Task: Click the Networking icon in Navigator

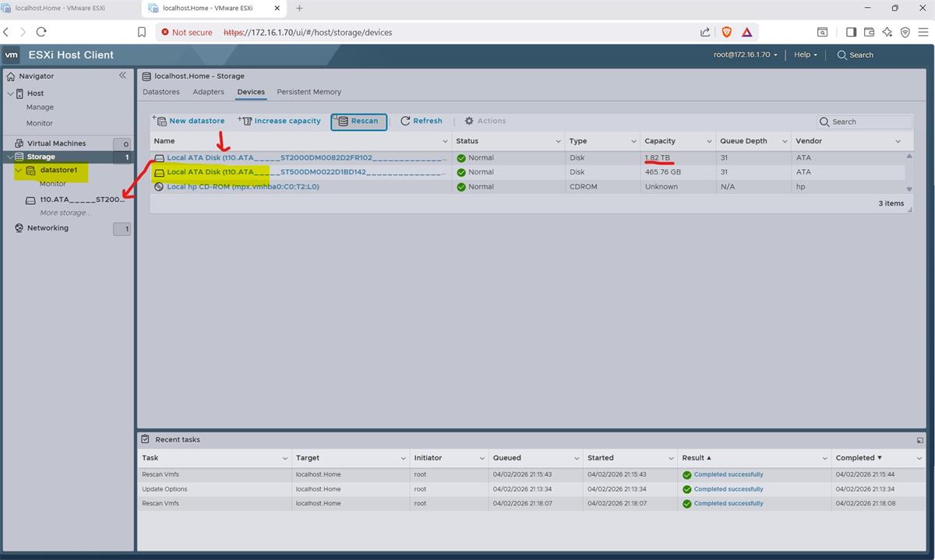Action: coord(19,228)
